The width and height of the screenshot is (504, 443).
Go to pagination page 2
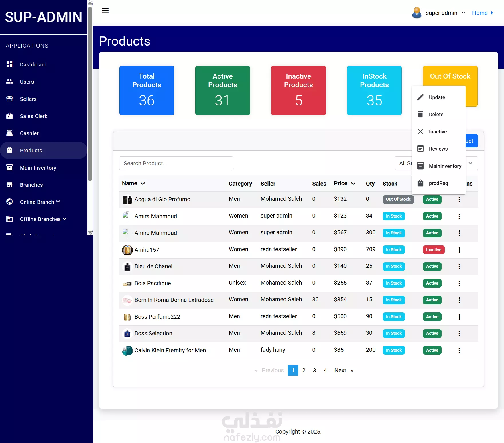pos(304,370)
